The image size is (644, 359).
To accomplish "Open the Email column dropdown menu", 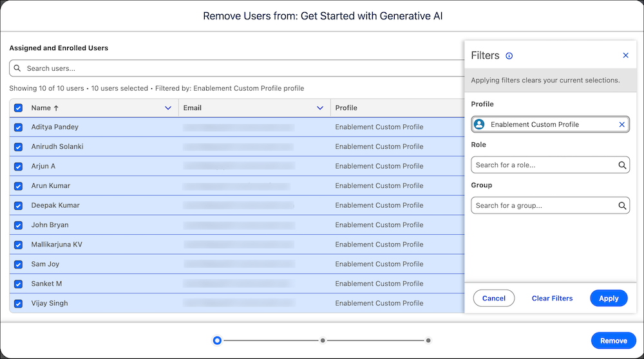I will coord(320,108).
